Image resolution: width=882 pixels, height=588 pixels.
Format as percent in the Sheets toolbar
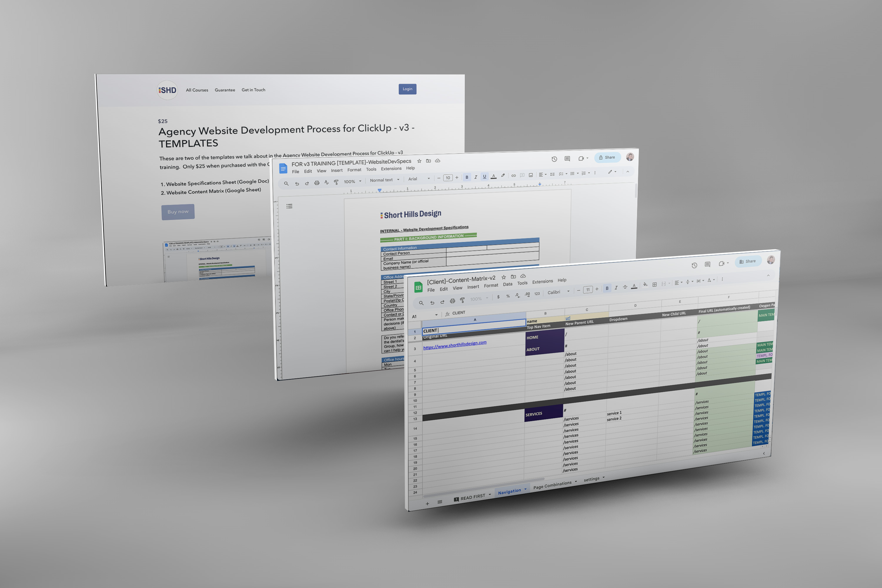(508, 296)
